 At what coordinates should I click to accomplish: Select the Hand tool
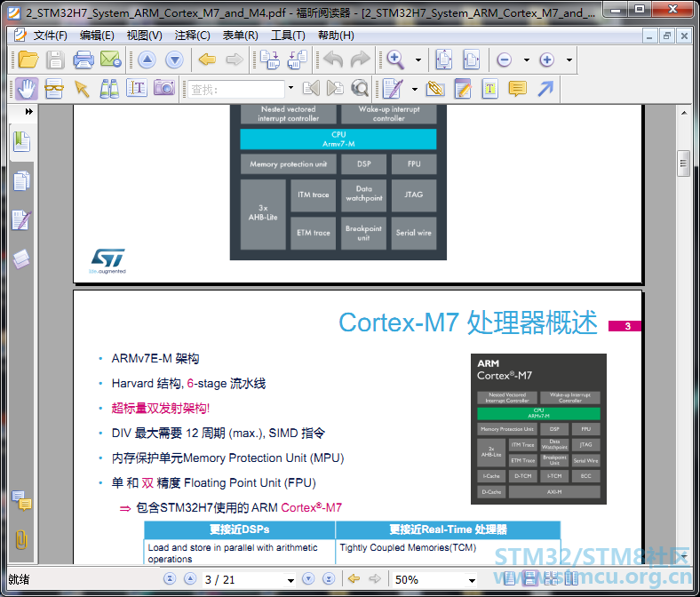(27, 89)
